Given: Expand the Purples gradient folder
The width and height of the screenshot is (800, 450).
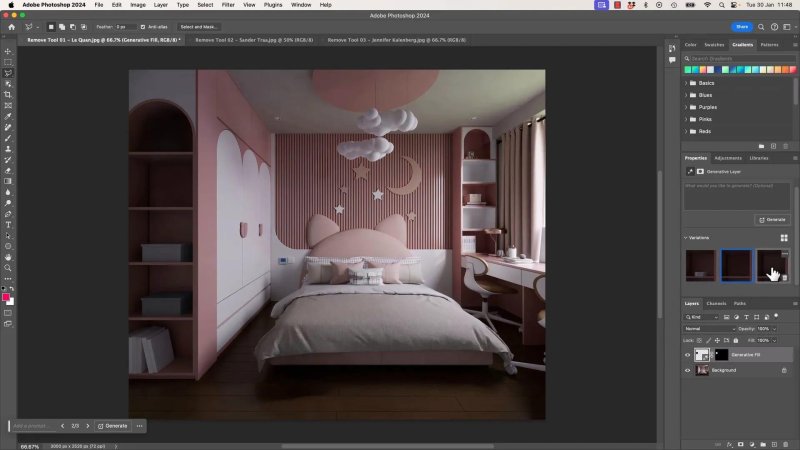Looking at the screenshot, I should click(686, 107).
